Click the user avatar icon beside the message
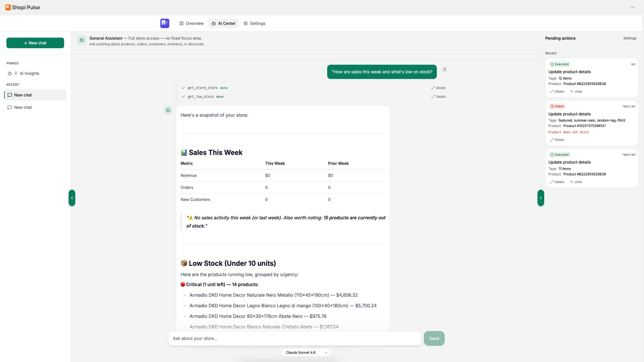The image size is (644, 362). (x=444, y=70)
